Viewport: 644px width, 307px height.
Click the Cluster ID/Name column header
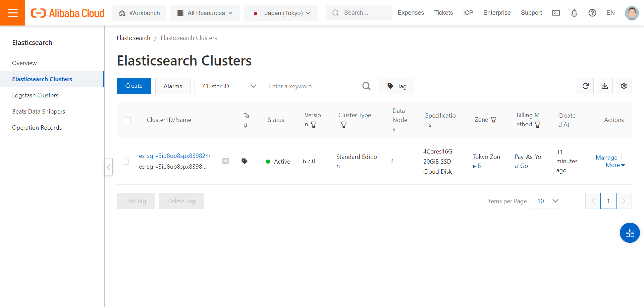click(x=169, y=120)
